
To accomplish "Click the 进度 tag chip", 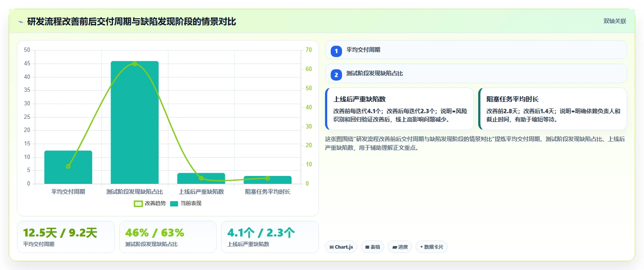I will point(400,247).
